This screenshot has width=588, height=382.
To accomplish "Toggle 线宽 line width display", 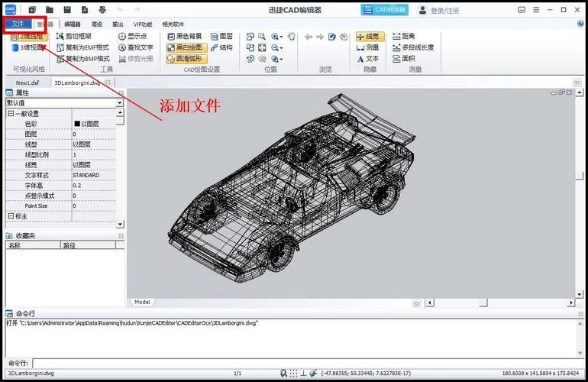I will click(x=370, y=37).
